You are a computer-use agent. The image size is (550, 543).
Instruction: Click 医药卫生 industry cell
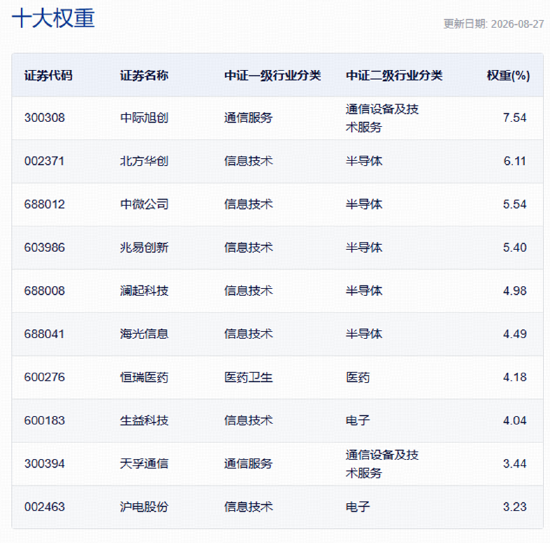[x=248, y=377]
